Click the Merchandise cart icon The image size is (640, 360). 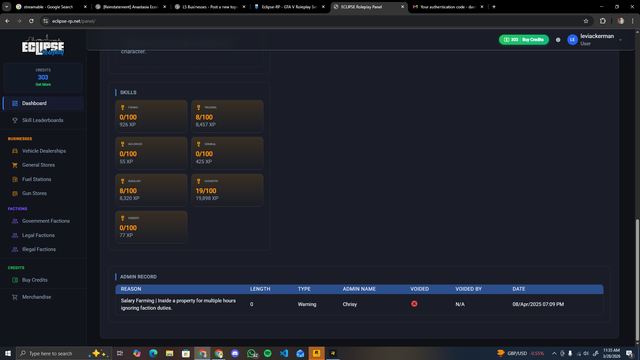pos(15,297)
